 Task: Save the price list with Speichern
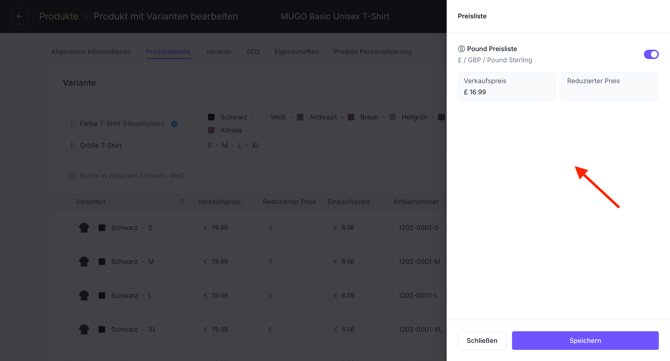coord(585,340)
